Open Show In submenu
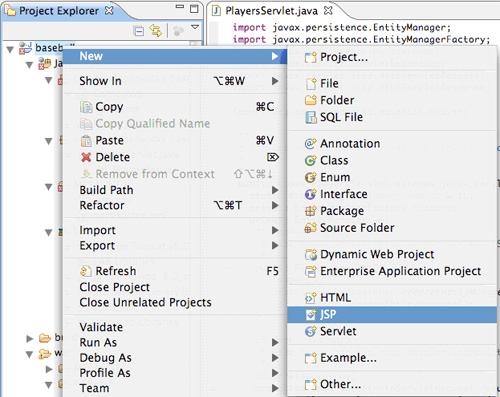 coord(175,81)
